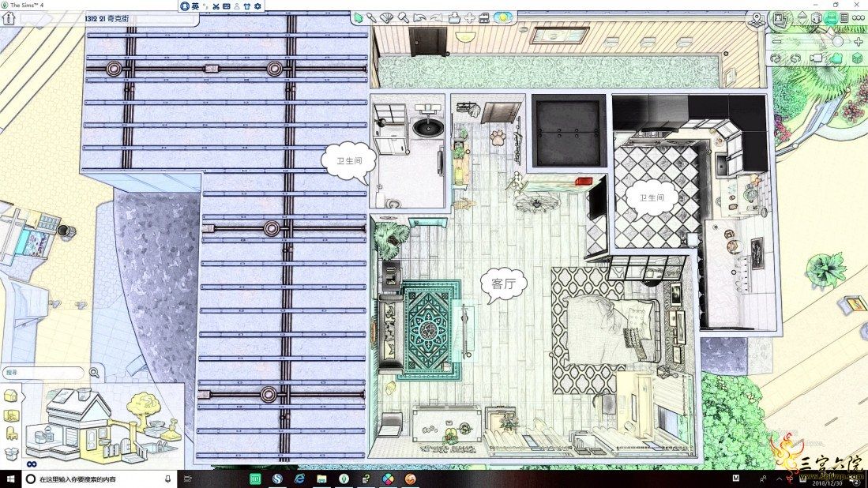868x488 pixels.
Task: Open Task View on the taskbar
Action: (x=188, y=479)
